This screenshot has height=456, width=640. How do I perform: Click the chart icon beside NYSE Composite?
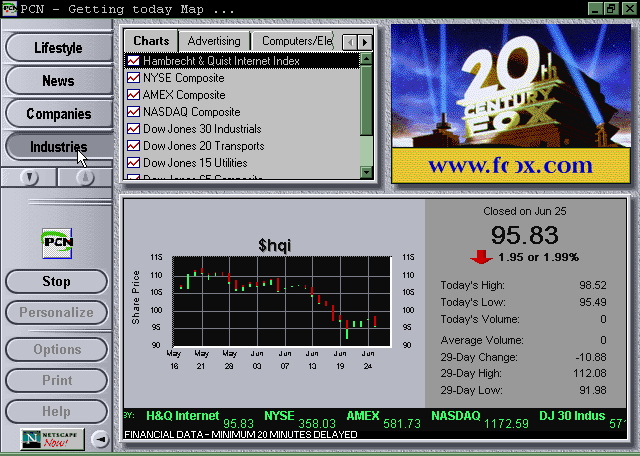(133, 78)
